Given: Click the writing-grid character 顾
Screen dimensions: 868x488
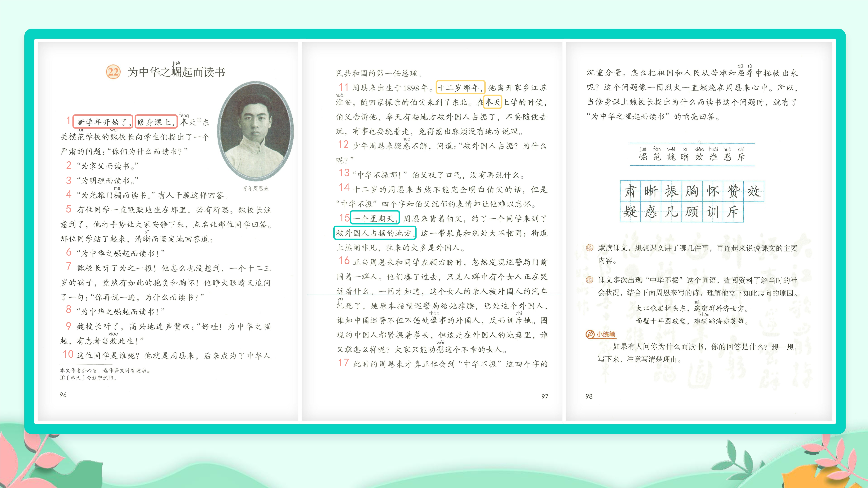Looking at the screenshot, I should point(692,212).
